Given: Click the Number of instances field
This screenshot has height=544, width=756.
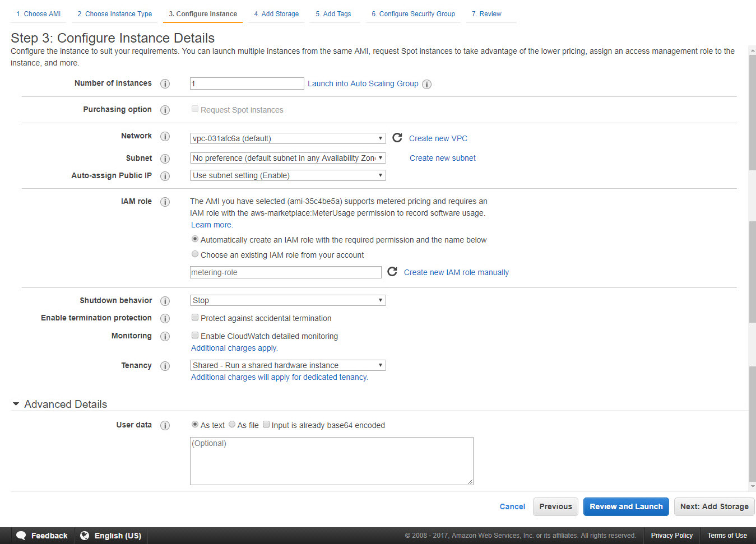Looking at the screenshot, I should [x=247, y=83].
